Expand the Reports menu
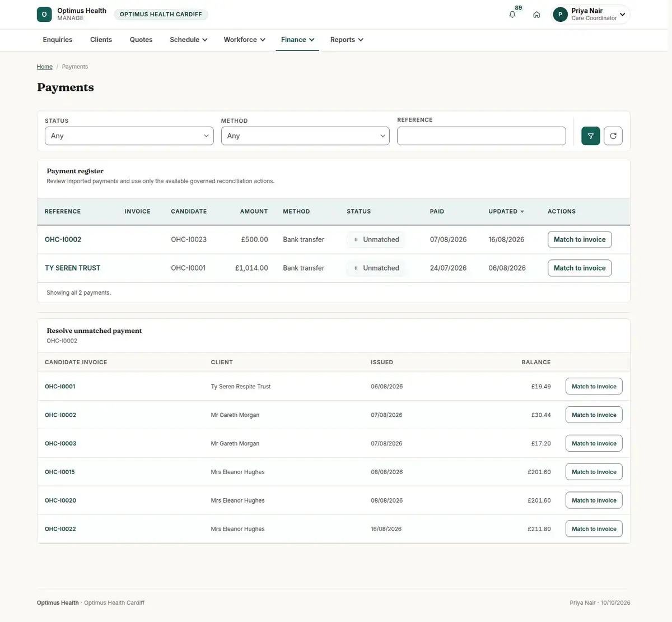Image resolution: width=672 pixels, height=622 pixels. (347, 40)
